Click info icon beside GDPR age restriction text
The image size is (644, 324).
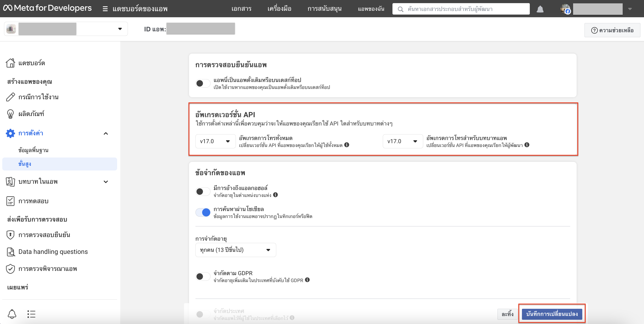pos(307,280)
